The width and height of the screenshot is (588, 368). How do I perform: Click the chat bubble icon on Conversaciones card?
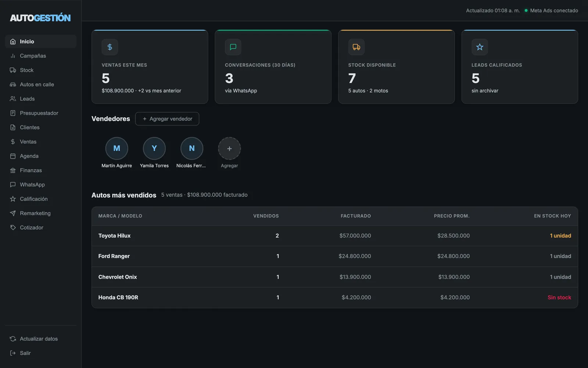[233, 47]
